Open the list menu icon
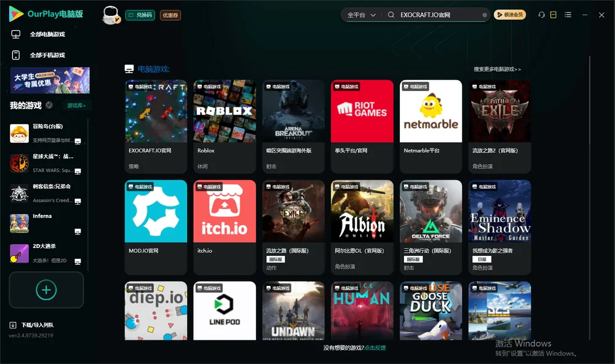This screenshot has width=615, height=364. [568, 15]
